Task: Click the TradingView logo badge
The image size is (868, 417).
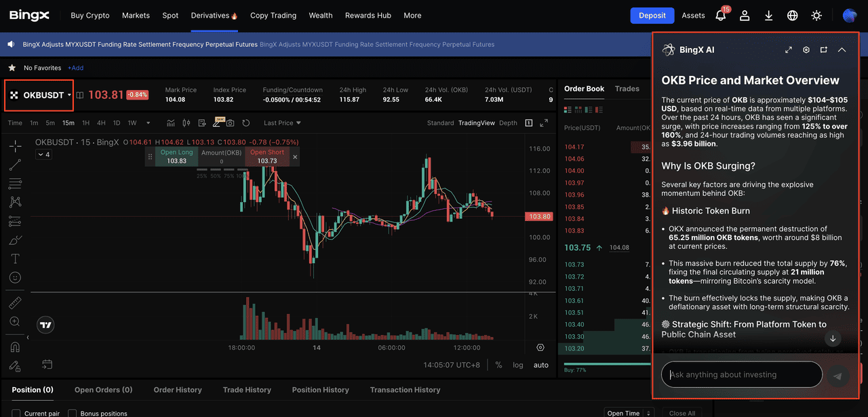Action: pyautogui.click(x=45, y=325)
